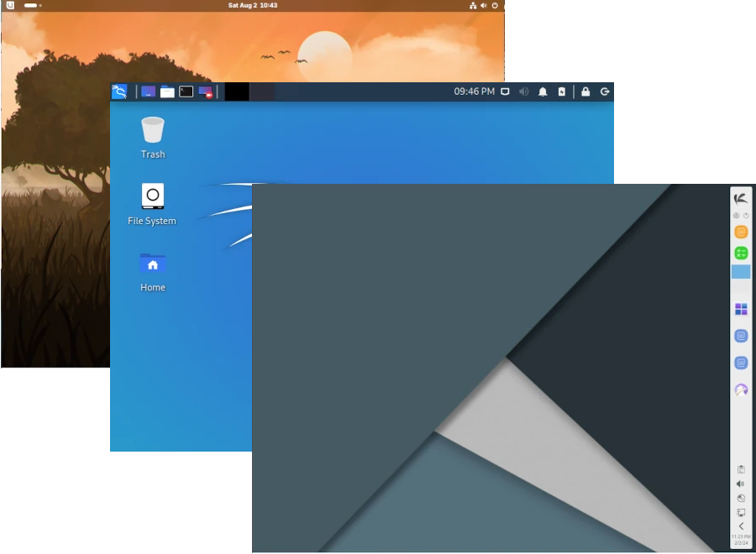Open network icon in orange desktop top bar
This screenshot has height=554, width=756.
point(473,5)
